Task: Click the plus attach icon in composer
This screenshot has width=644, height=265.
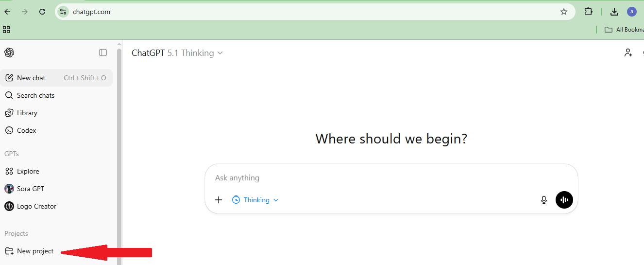Action: pos(219,200)
